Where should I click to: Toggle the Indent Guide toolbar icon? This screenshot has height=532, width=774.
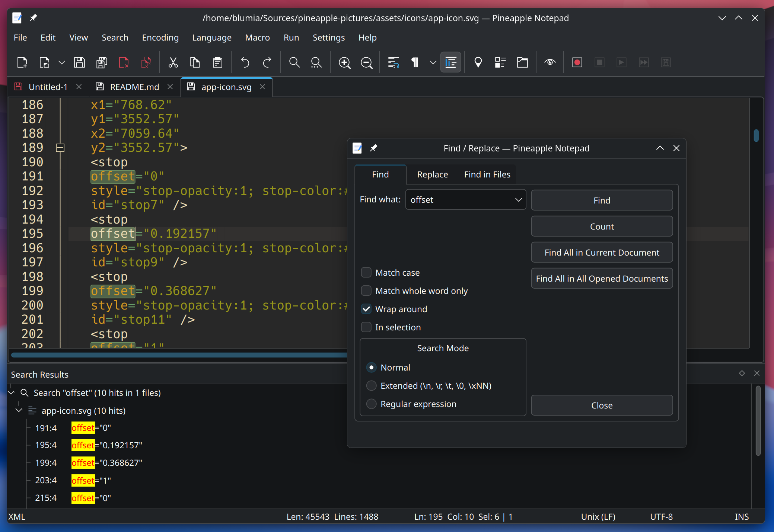coord(450,62)
